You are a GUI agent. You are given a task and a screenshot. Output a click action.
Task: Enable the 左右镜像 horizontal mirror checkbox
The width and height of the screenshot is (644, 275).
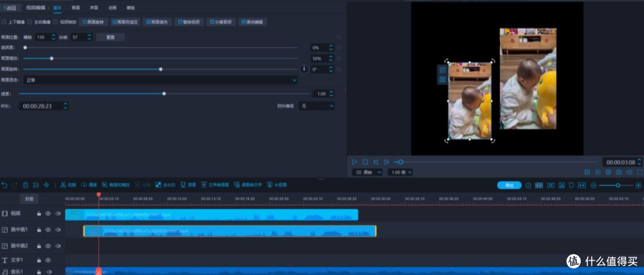(x=30, y=22)
